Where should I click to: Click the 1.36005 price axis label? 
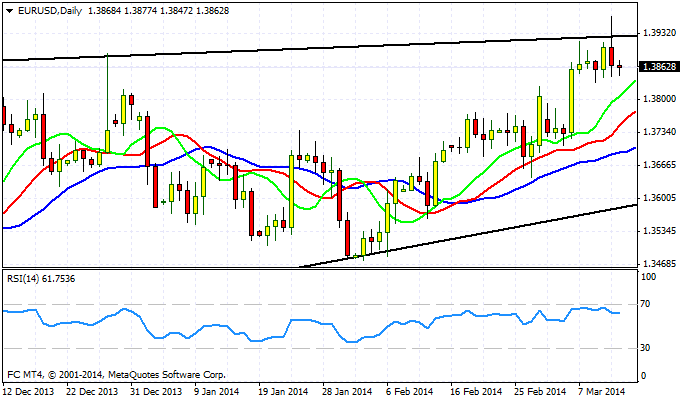[659, 198]
